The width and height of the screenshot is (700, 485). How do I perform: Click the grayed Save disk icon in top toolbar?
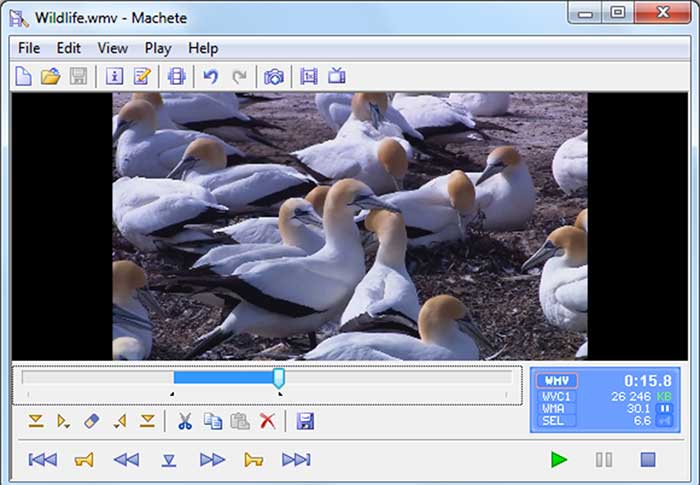coord(78,76)
